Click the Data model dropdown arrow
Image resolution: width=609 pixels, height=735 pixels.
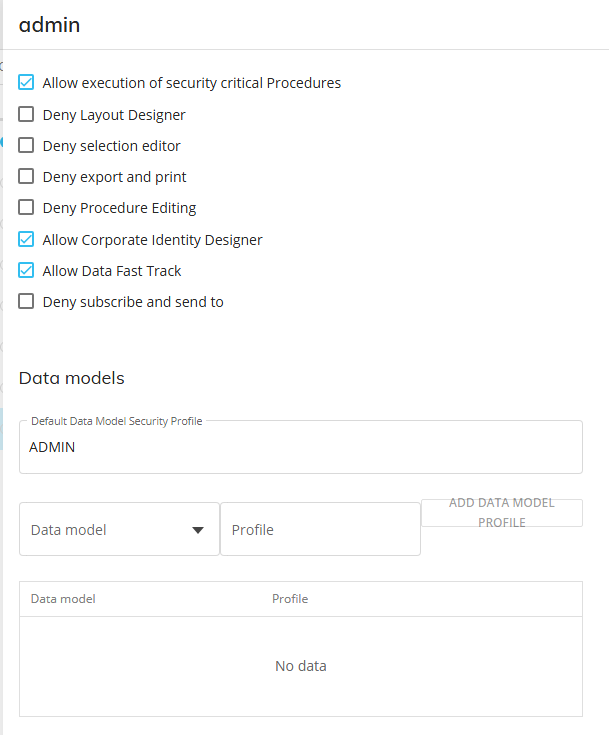click(198, 530)
